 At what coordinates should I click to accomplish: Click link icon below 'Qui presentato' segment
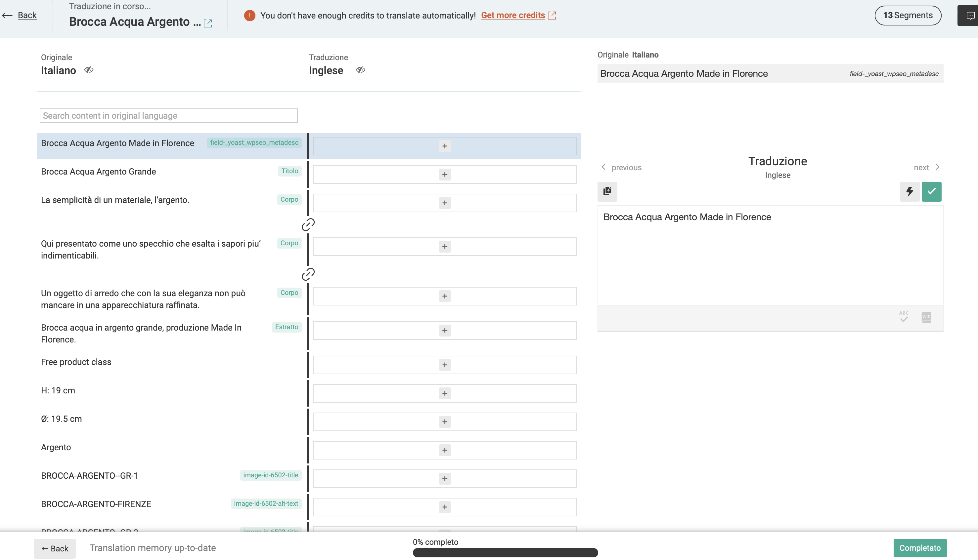pos(308,274)
